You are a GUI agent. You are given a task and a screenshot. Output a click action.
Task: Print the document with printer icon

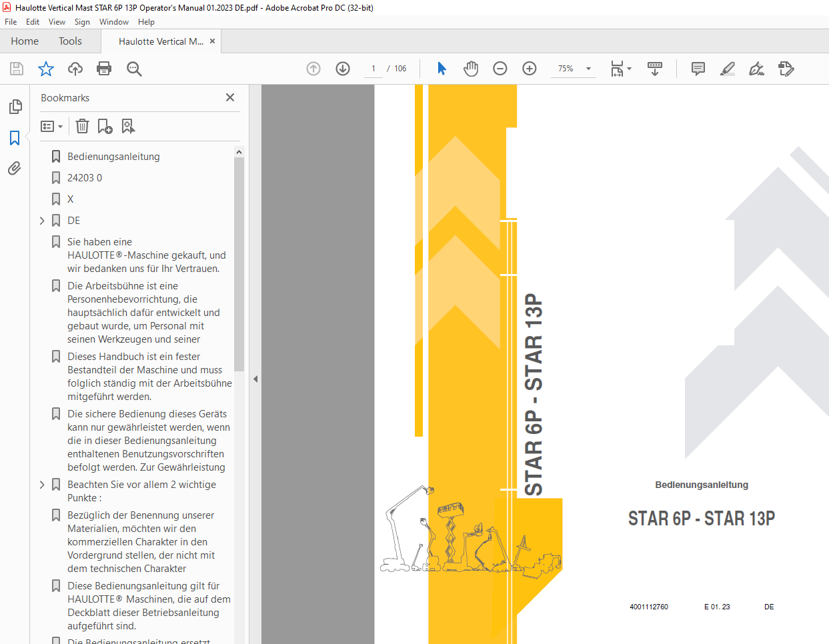[x=104, y=69]
